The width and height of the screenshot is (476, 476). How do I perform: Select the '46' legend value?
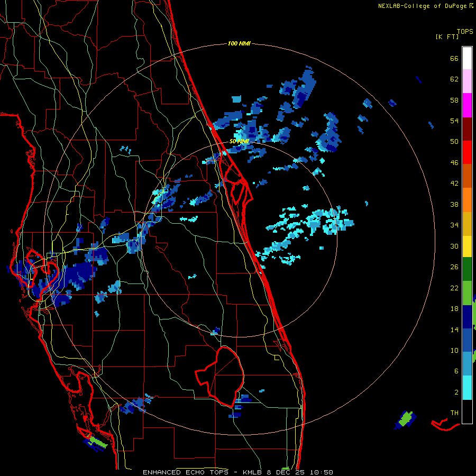coord(454,163)
